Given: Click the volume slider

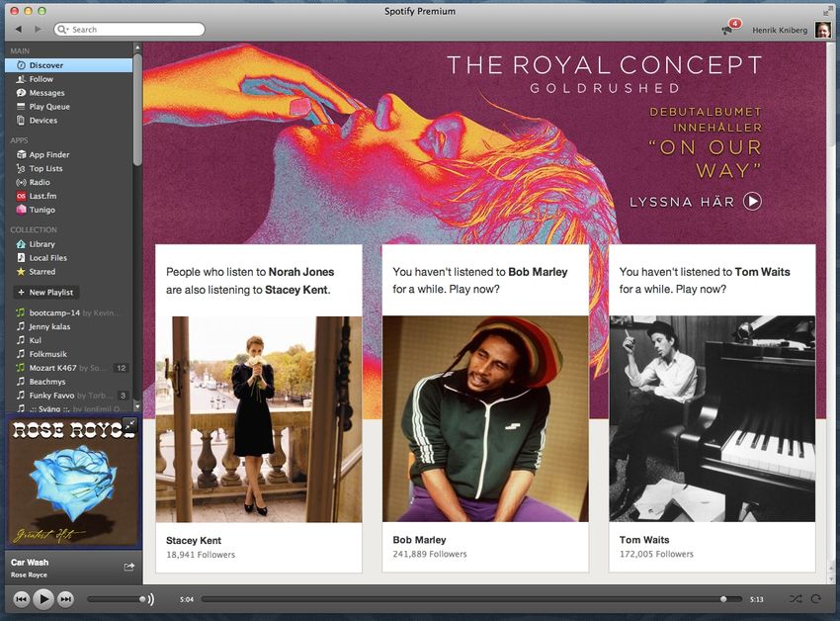Looking at the screenshot, I should [x=116, y=599].
